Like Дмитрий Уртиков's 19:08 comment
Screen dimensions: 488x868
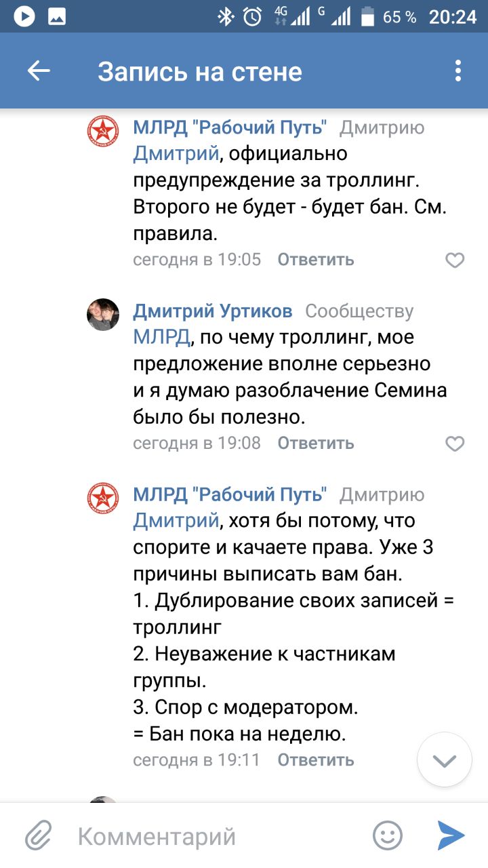(x=455, y=443)
